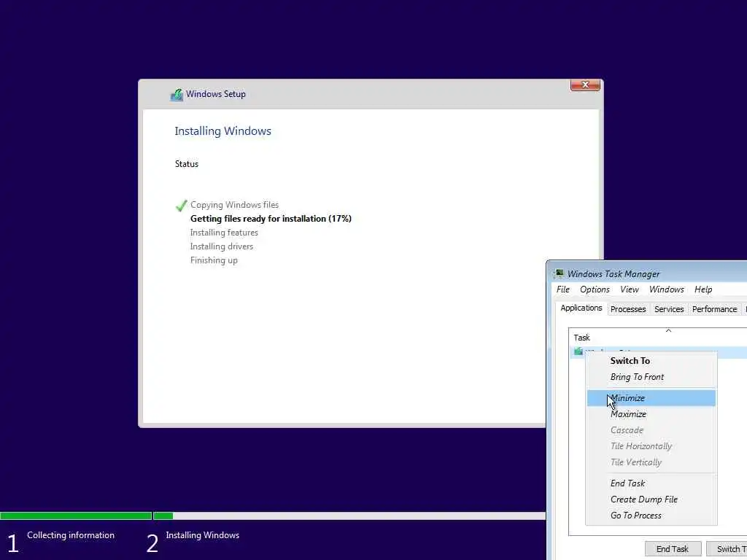Choose Switch To in context menu
747x560 pixels.
click(x=651, y=361)
